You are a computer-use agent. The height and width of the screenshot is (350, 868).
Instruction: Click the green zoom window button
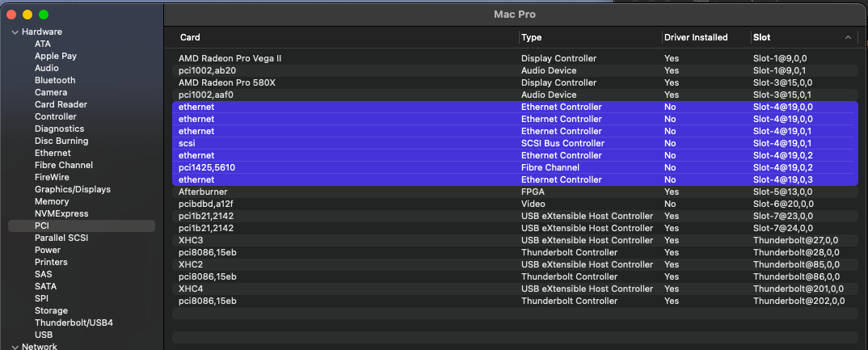tap(44, 15)
